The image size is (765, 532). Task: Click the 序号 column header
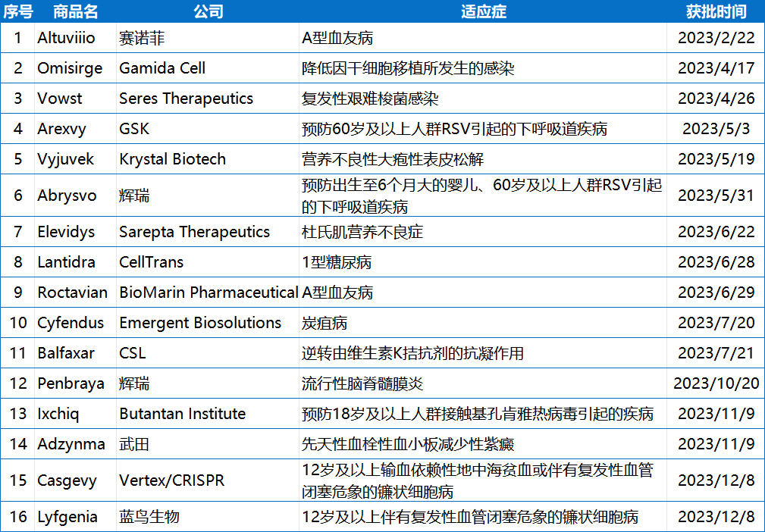coord(18,11)
